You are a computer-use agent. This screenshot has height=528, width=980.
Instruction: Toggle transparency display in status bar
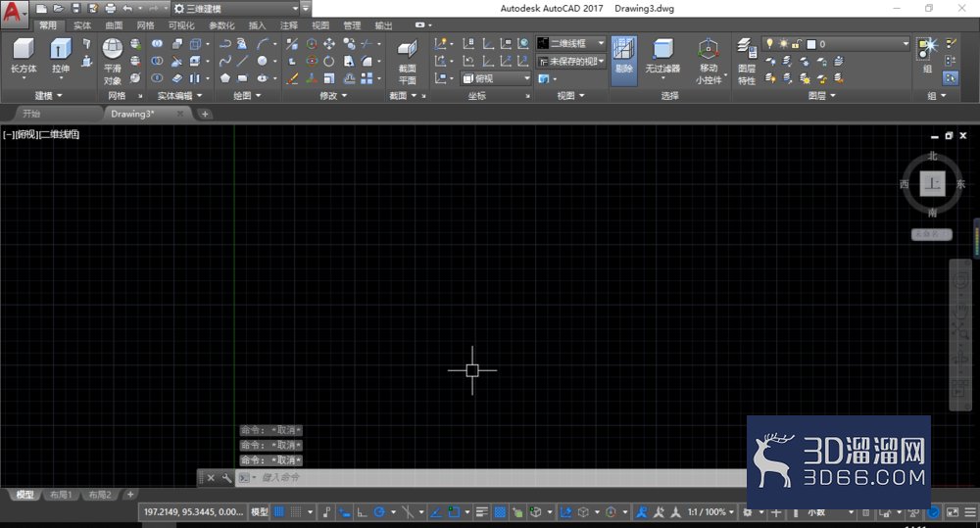pos(500,511)
